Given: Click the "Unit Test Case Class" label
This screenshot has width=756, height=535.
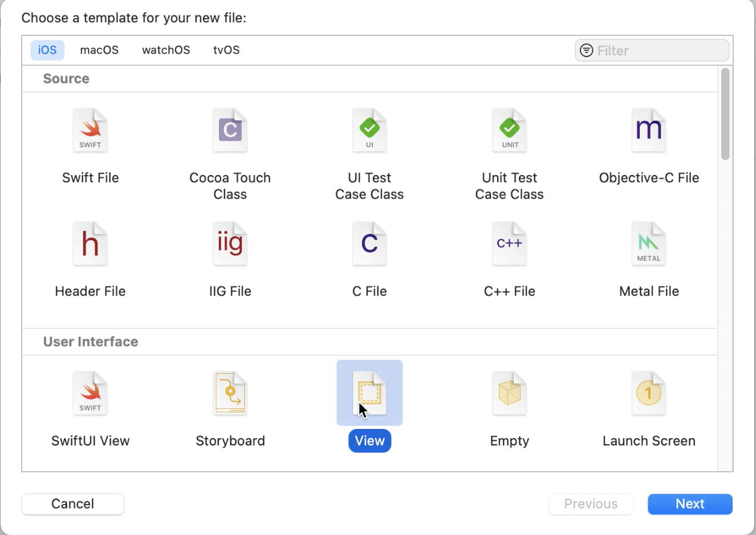Looking at the screenshot, I should click(510, 186).
